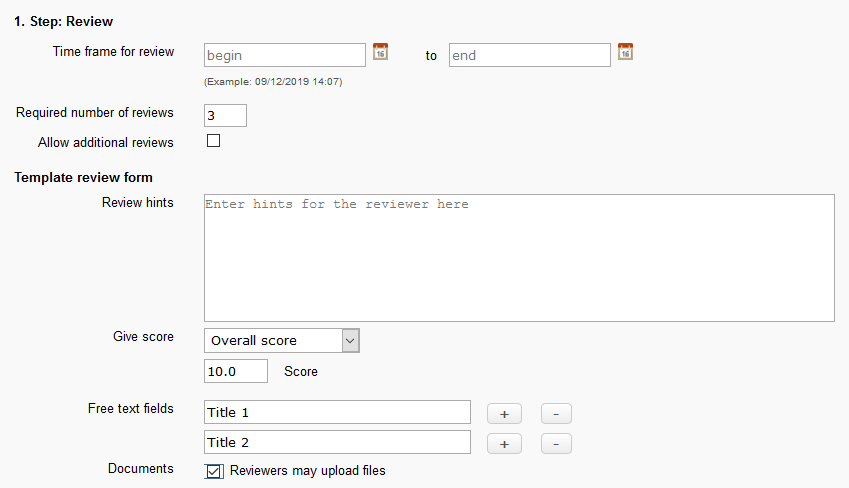Click the 'Review hints' label

(x=138, y=202)
